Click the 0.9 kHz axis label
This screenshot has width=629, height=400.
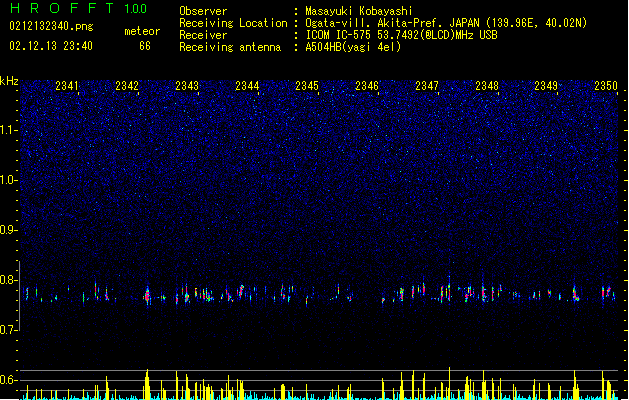click(8, 230)
